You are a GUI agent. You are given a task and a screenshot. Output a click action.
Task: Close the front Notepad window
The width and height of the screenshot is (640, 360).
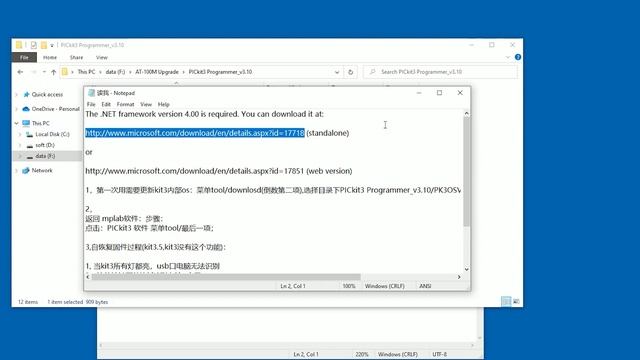[x=460, y=93]
